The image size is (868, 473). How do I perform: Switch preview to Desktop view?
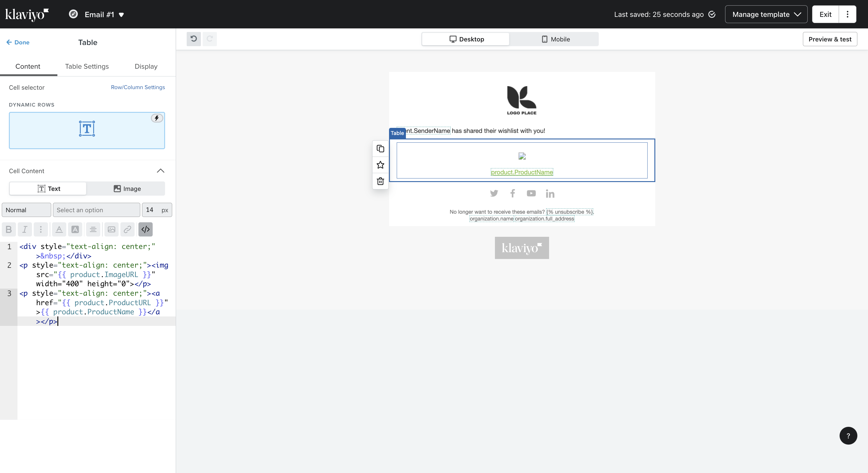[466, 39]
